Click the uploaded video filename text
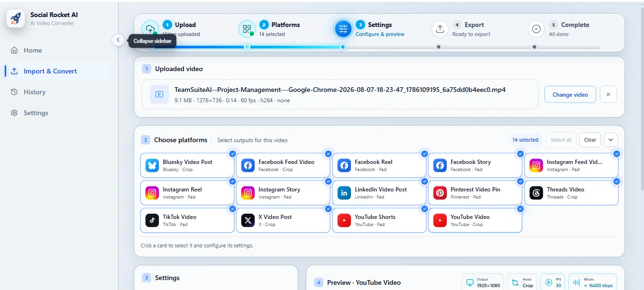This screenshot has height=290, width=644. click(x=340, y=90)
